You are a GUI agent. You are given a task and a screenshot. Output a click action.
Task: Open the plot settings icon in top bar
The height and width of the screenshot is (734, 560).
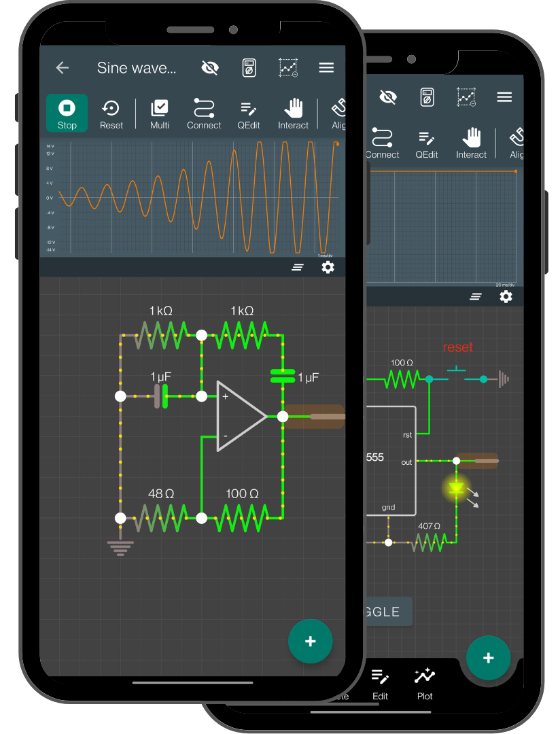(288, 67)
